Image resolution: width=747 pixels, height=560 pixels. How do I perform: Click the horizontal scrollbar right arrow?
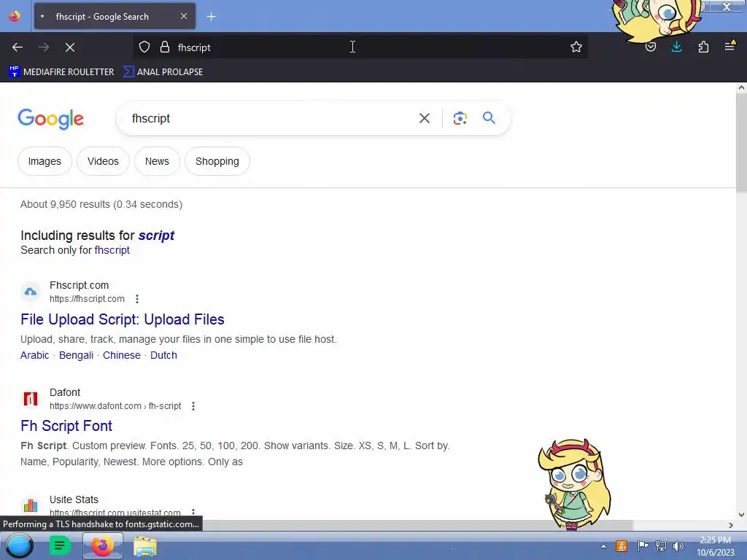(x=731, y=525)
